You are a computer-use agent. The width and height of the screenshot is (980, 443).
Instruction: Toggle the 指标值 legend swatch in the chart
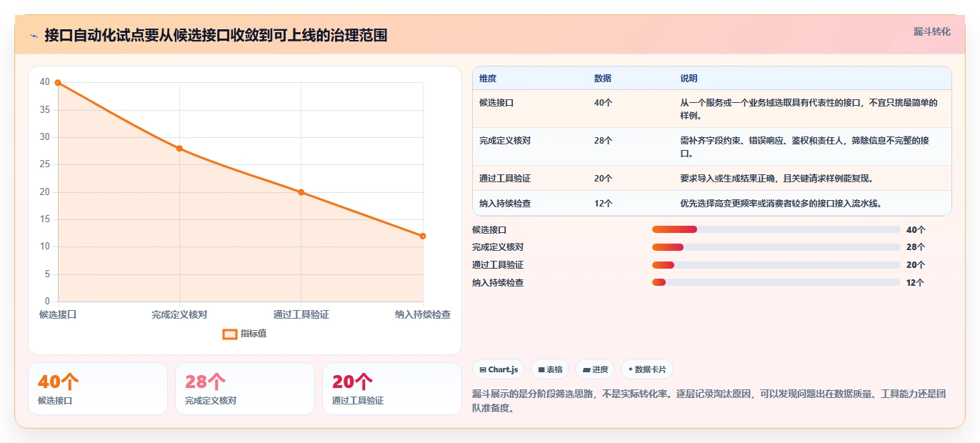tap(229, 334)
